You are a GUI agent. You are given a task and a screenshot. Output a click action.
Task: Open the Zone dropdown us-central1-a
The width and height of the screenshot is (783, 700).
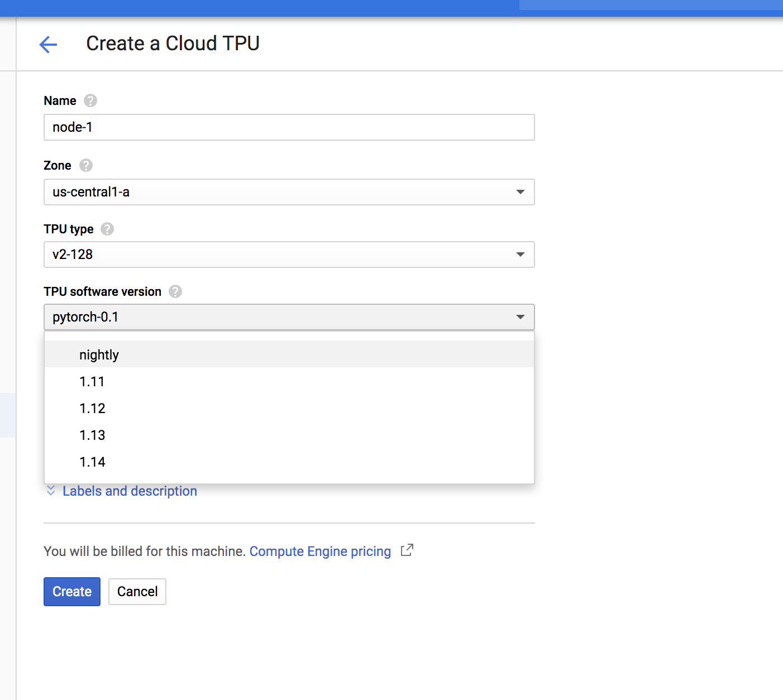tap(289, 192)
